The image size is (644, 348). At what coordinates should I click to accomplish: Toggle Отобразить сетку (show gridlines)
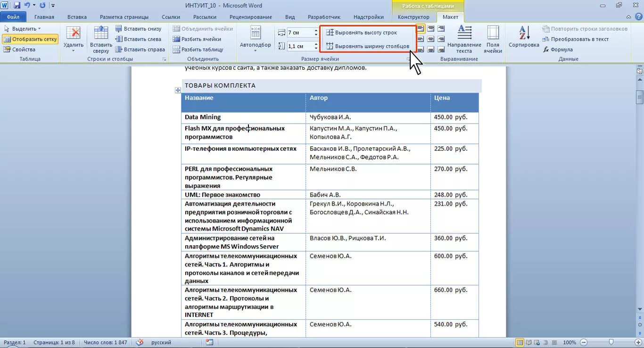coord(30,39)
